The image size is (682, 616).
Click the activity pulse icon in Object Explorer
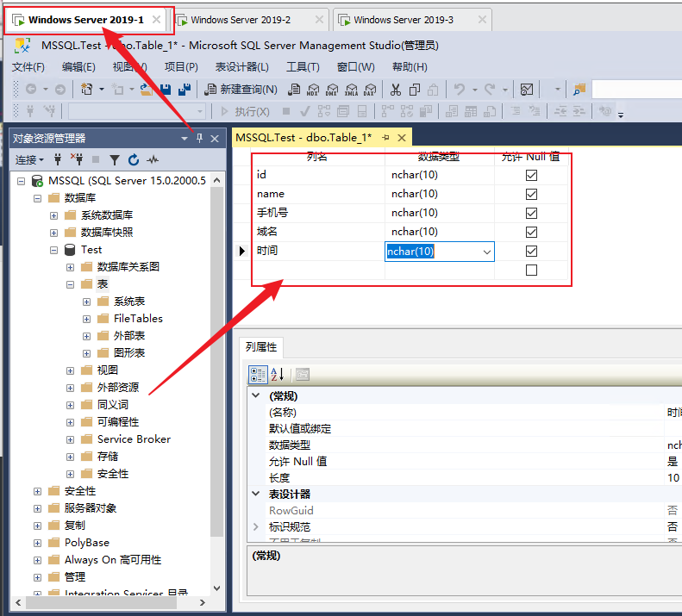tap(153, 160)
